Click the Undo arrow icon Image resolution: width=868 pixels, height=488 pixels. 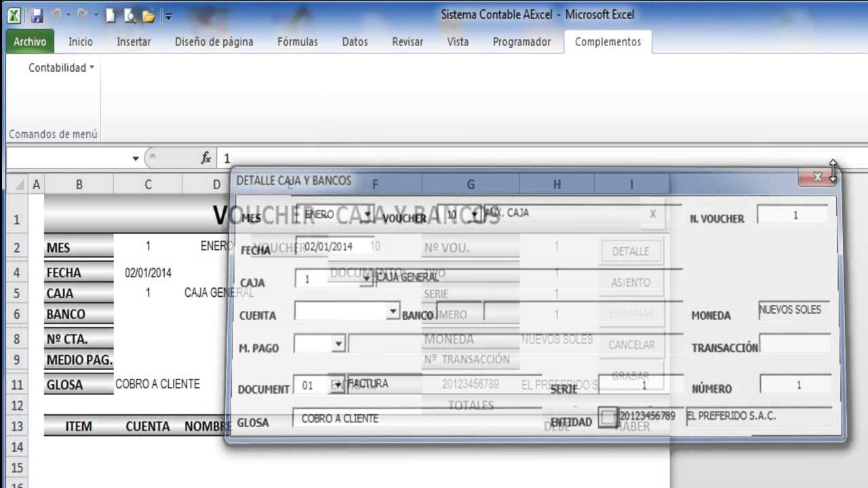point(57,14)
